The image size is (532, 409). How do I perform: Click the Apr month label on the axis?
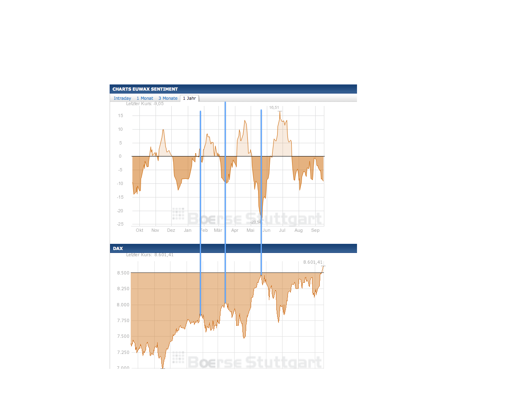click(x=235, y=230)
